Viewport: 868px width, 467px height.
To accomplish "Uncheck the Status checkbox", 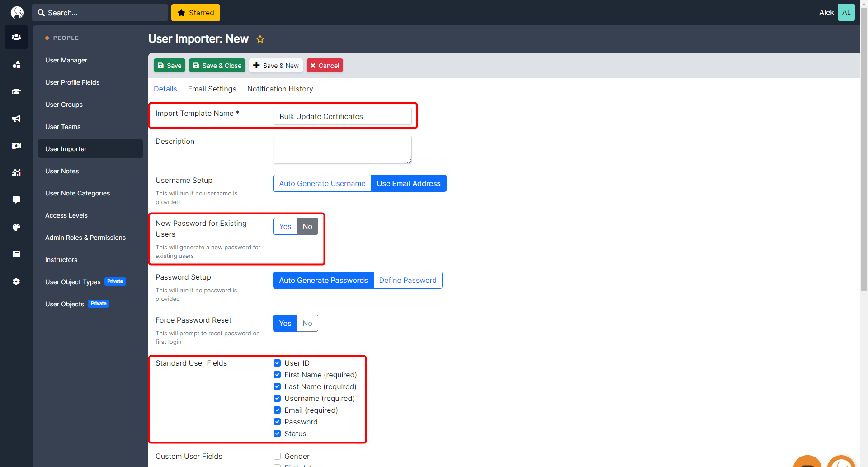I will (277, 434).
